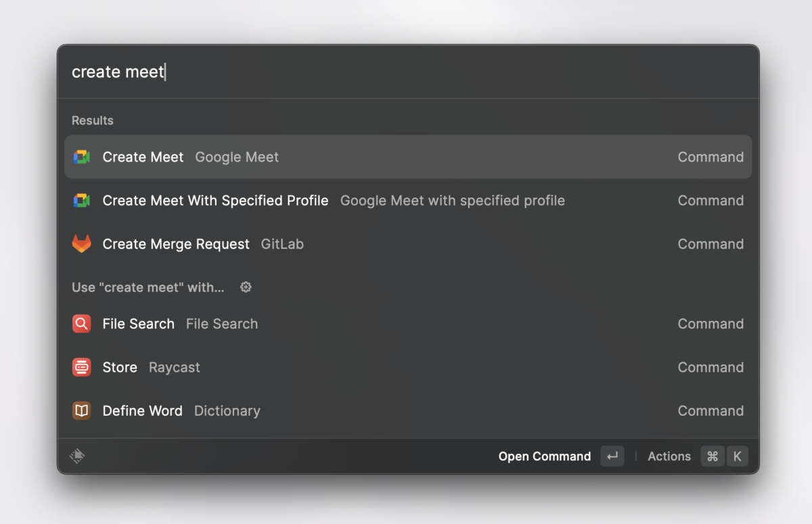This screenshot has width=812, height=524.
Task: Click the 'Dictionary' subtitle text
Action: pos(227,410)
